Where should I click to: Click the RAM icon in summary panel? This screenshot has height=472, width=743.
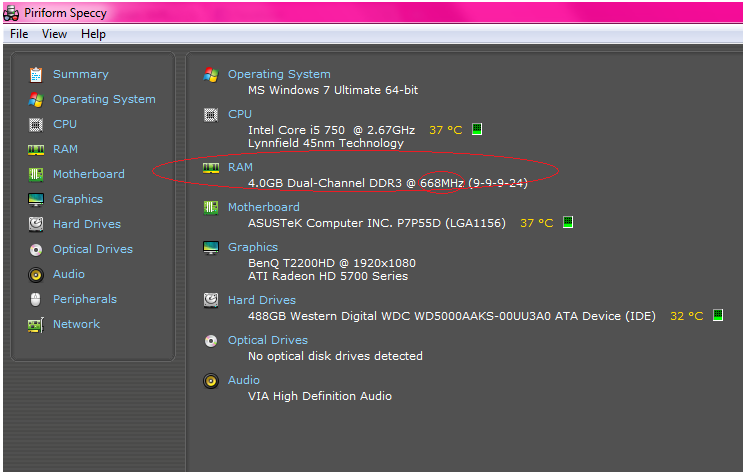click(x=211, y=168)
